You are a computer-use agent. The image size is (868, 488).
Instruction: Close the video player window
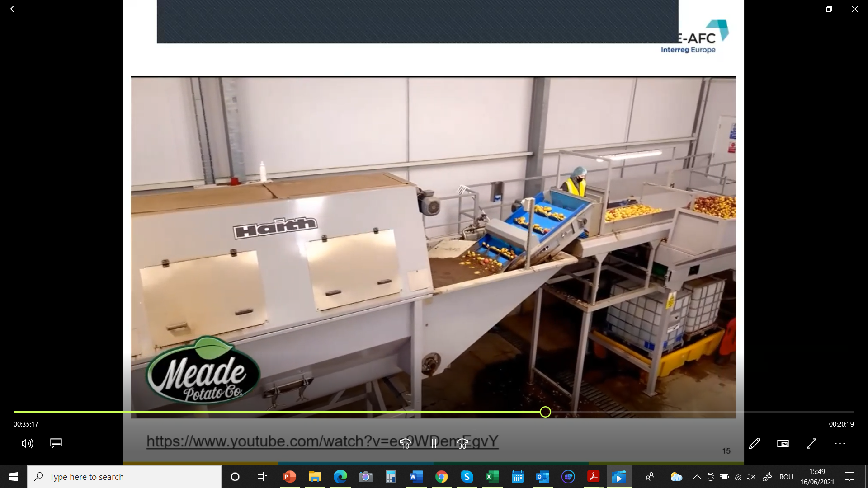pyautogui.click(x=855, y=9)
